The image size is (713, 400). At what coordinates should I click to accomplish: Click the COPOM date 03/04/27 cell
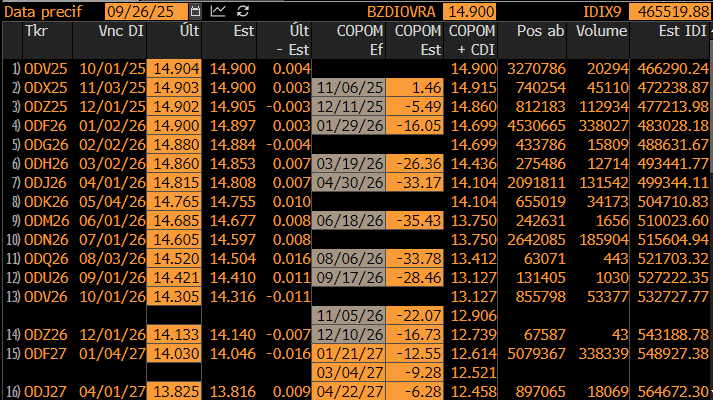click(x=349, y=373)
